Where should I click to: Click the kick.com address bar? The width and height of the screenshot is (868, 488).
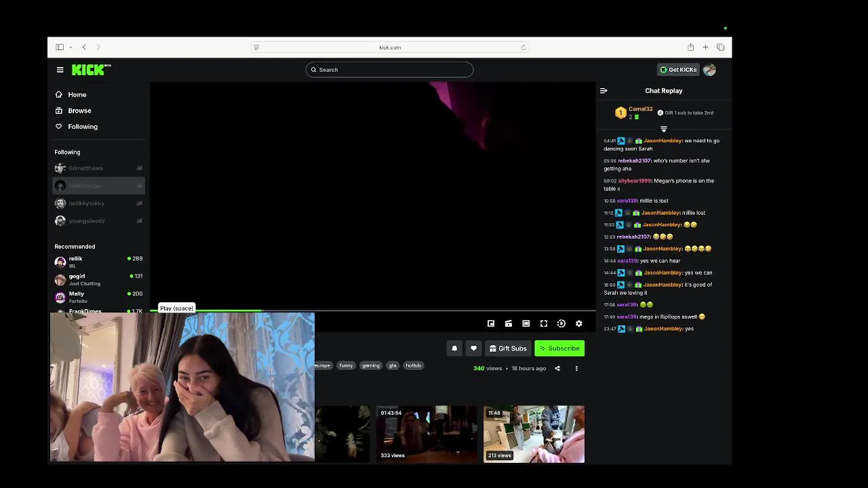390,47
